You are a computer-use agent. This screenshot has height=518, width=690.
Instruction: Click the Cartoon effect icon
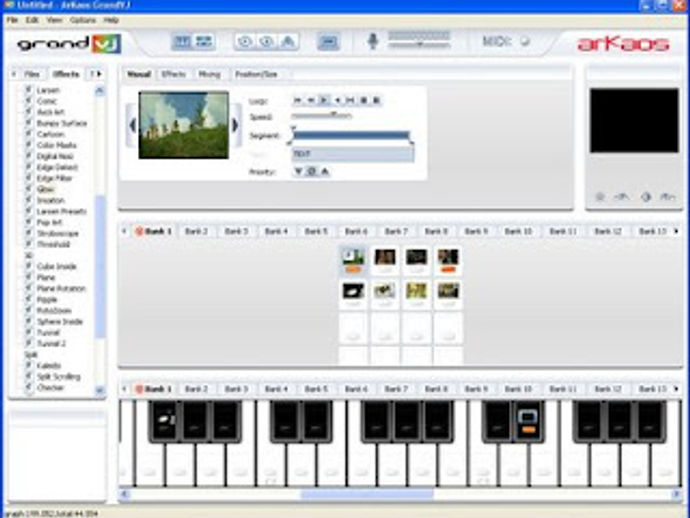coord(29,134)
